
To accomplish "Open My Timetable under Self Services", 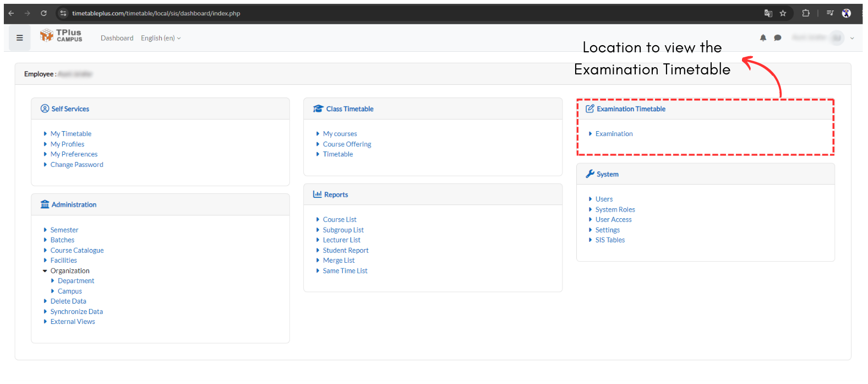I will click(71, 134).
